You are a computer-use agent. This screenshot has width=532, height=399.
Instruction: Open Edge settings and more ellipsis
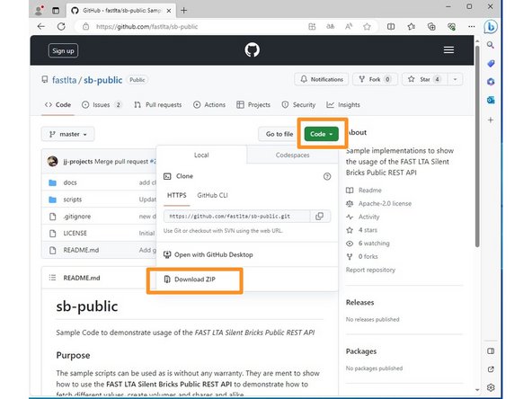click(471, 26)
